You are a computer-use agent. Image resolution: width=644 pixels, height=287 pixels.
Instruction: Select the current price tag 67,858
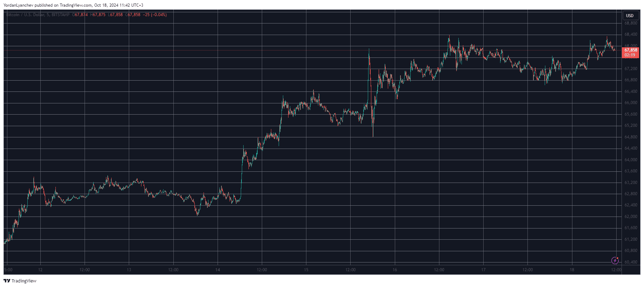[x=631, y=50]
